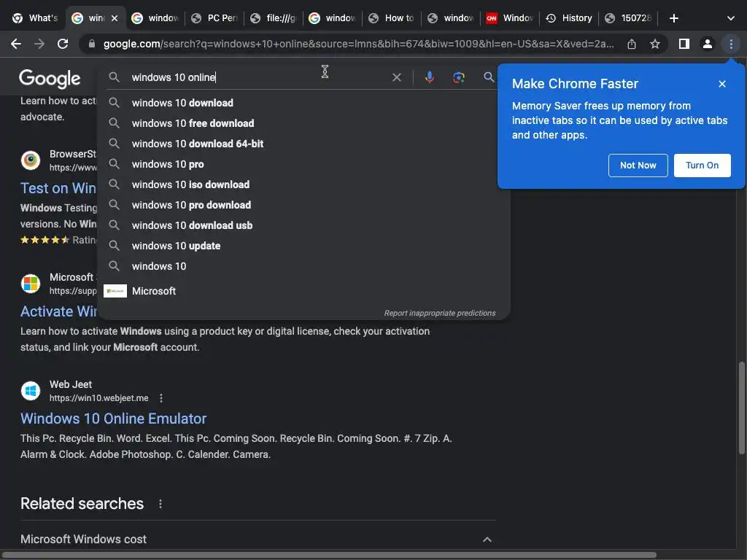
Task: Click the horizontal page scrollbar
Action: click(329, 555)
